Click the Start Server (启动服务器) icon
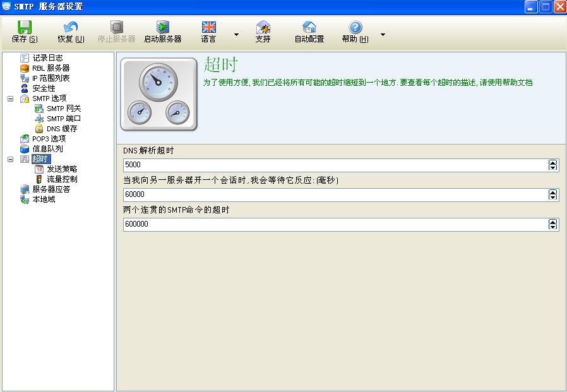The width and height of the screenshot is (567, 392). pos(163,27)
